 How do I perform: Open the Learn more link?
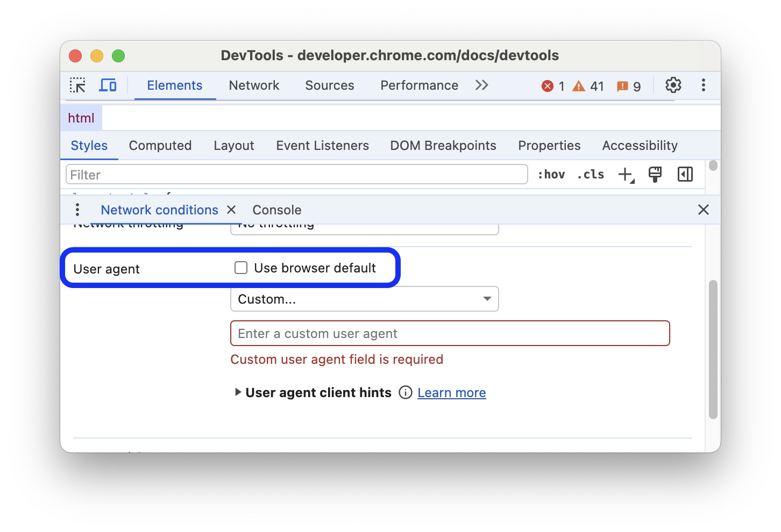point(451,392)
